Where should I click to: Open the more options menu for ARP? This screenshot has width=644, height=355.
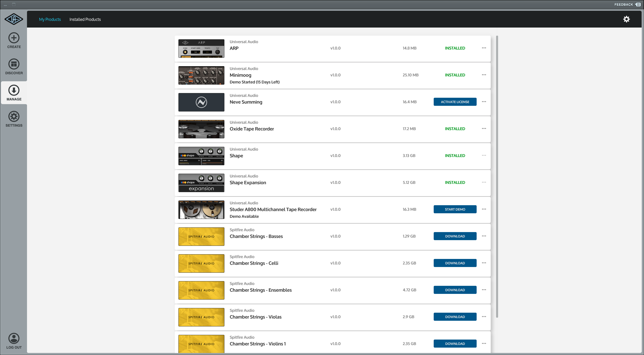click(484, 48)
